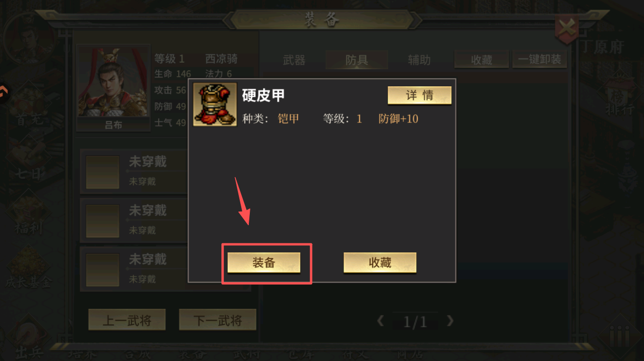
Task: Go to 上一武将 previous general
Action: click(x=127, y=320)
